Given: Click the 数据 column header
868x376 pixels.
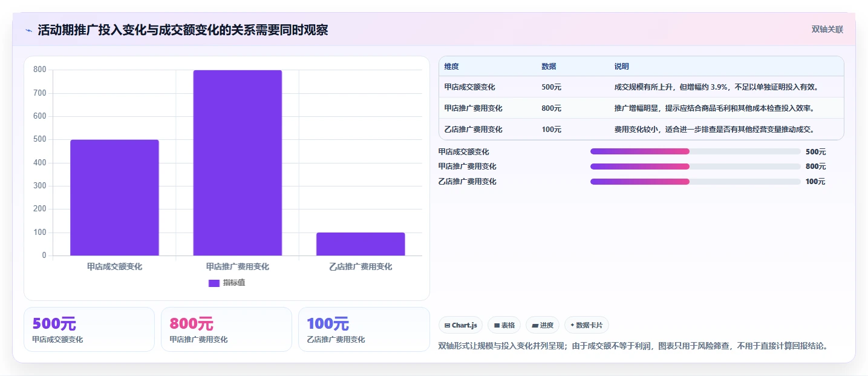Looking at the screenshot, I should pos(549,67).
